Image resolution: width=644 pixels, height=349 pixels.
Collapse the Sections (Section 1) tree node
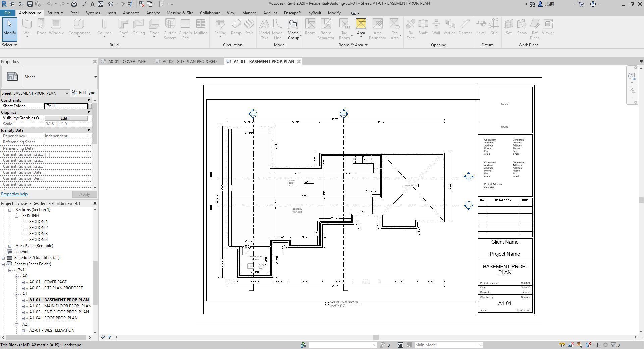coord(10,210)
